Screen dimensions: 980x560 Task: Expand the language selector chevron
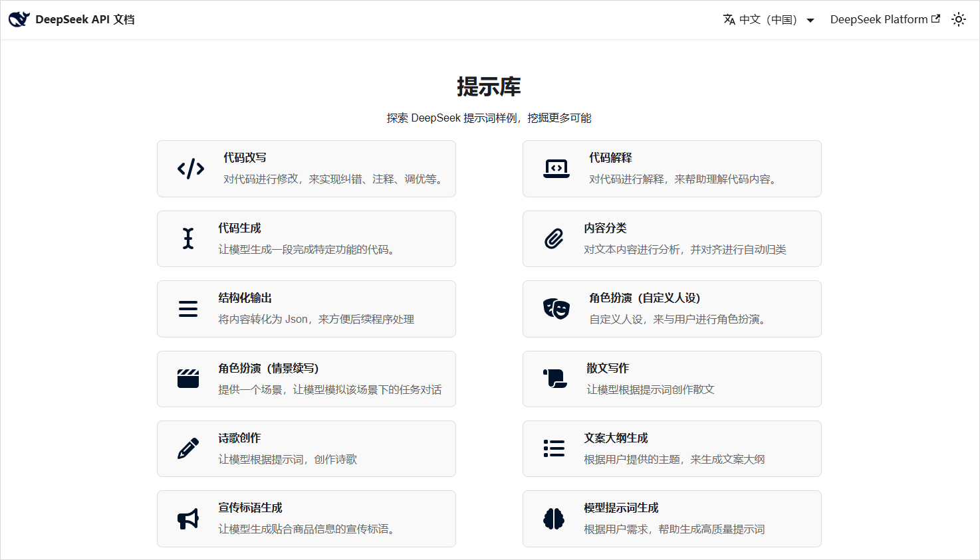click(x=810, y=21)
